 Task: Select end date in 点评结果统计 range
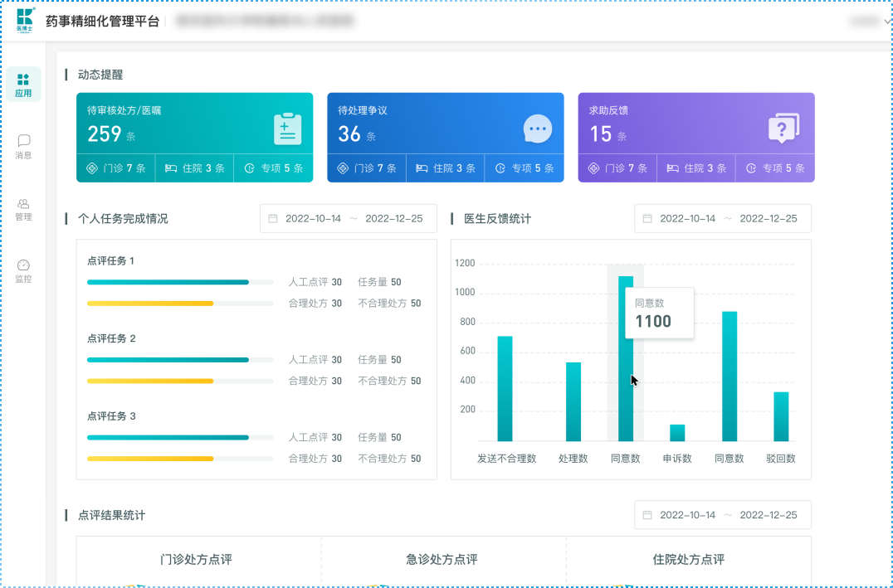[x=769, y=515]
